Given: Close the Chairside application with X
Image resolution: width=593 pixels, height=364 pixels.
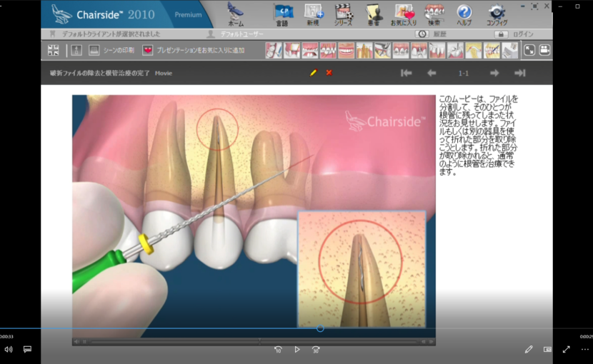Looking at the screenshot, I should pyautogui.click(x=547, y=6).
